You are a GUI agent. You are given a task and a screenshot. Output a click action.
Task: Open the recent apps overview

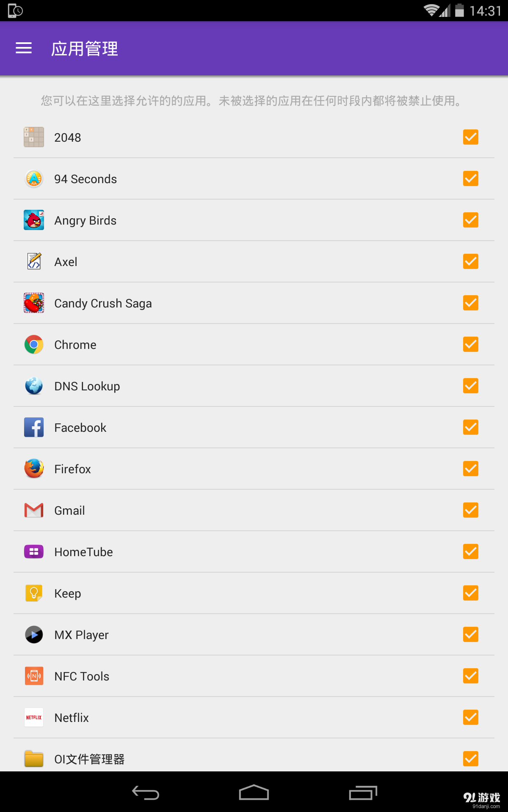pyautogui.click(x=363, y=793)
